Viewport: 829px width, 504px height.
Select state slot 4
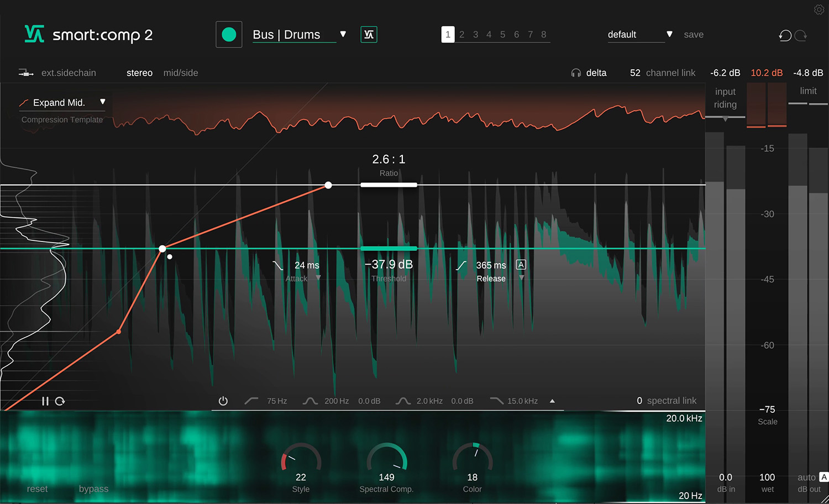click(x=489, y=34)
